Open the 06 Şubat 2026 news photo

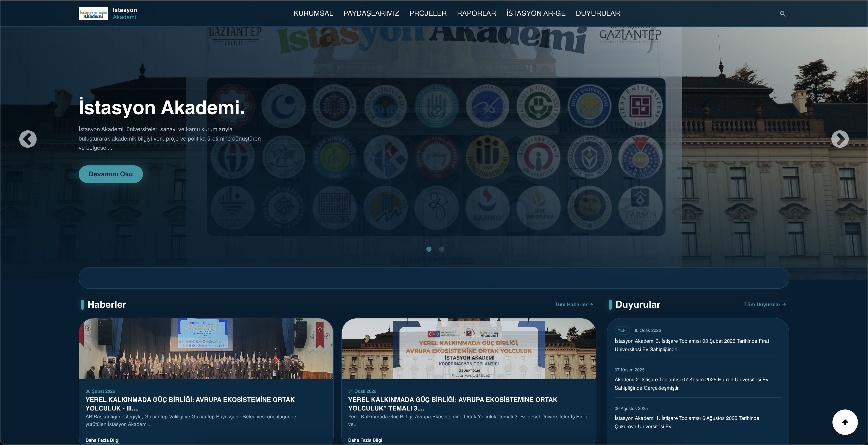click(206, 349)
